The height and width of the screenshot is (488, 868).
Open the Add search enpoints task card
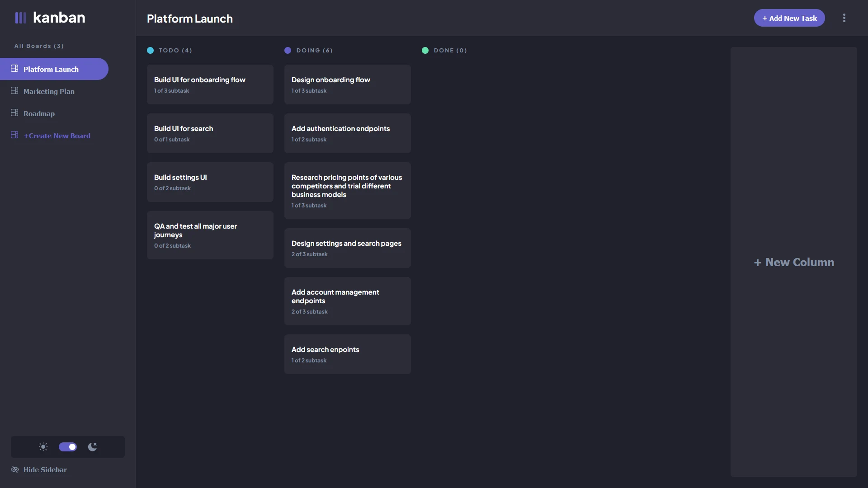[x=348, y=354]
